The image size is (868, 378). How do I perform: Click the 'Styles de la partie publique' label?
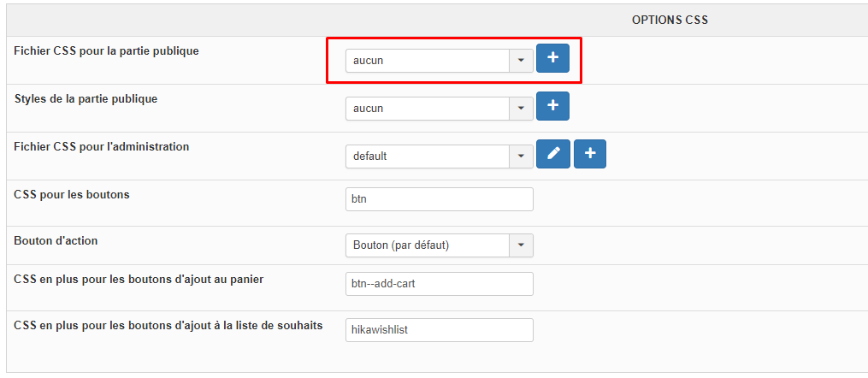pos(86,99)
